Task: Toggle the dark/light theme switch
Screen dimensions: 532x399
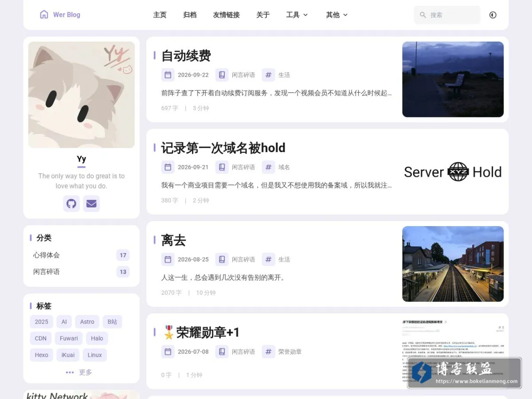Action: coord(493,15)
